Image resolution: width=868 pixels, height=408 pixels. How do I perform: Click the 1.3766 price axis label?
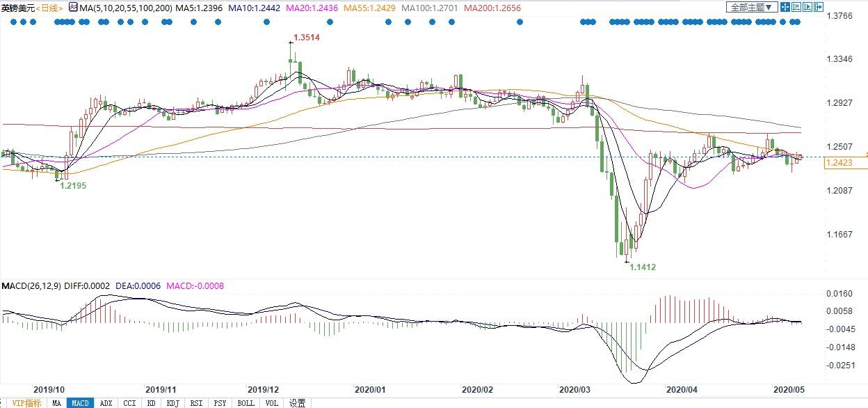click(839, 15)
